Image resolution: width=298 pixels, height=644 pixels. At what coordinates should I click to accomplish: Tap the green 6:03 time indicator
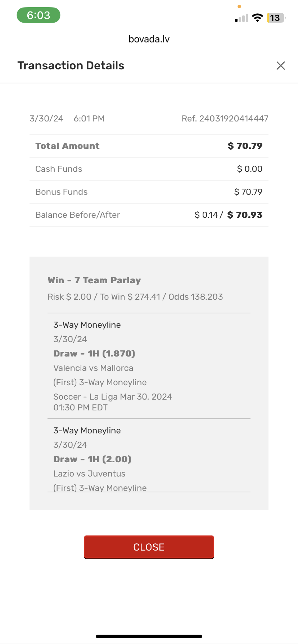[39, 15]
